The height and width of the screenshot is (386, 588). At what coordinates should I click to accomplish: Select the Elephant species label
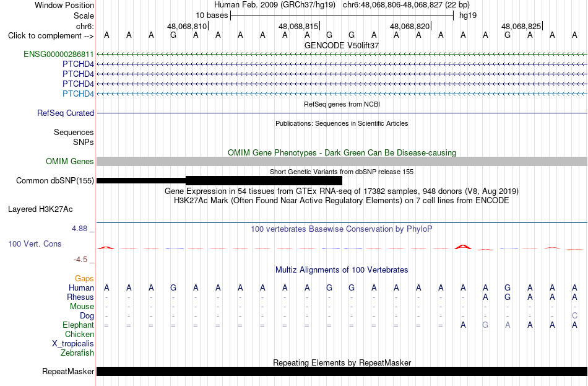(x=79, y=325)
